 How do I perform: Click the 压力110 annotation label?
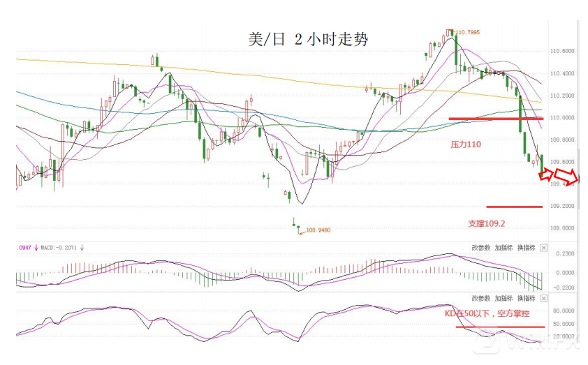466,144
